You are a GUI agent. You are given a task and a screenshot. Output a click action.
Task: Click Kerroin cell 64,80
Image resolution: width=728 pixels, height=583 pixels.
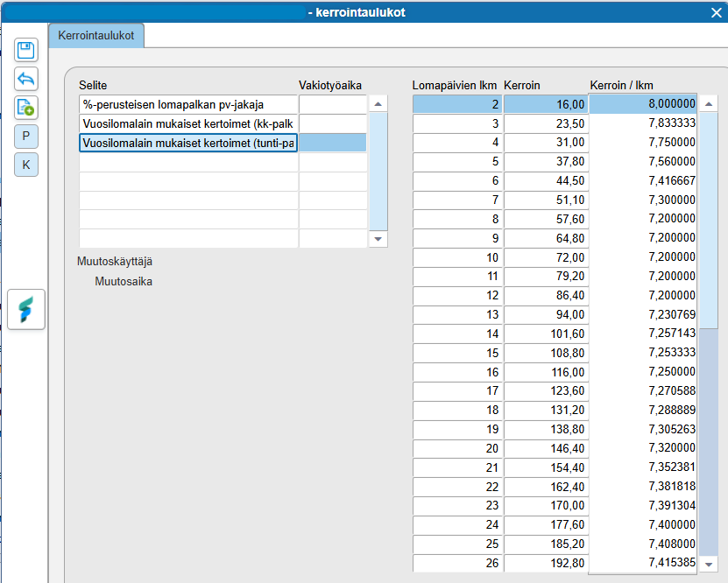pyautogui.click(x=546, y=238)
